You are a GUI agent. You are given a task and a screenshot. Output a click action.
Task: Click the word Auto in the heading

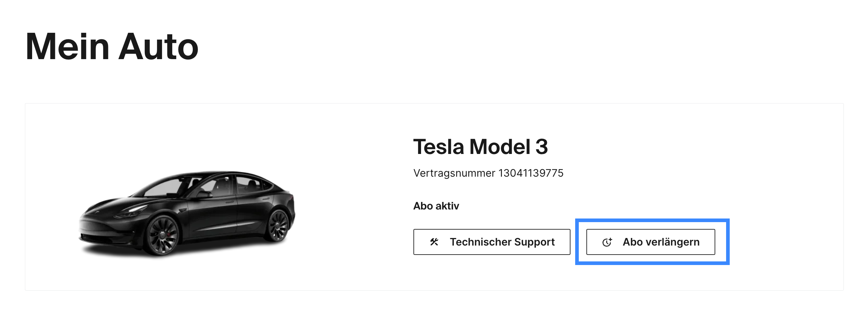[159, 47]
